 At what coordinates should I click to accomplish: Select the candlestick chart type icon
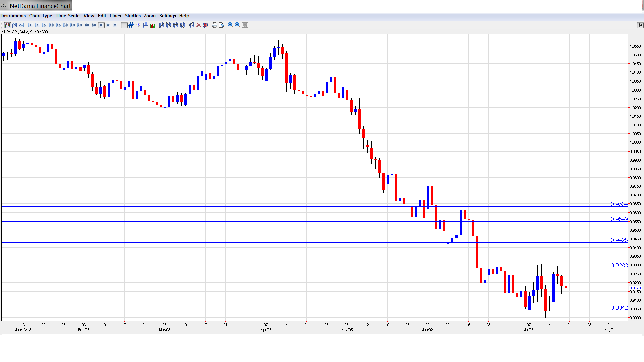[x=7, y=25]
